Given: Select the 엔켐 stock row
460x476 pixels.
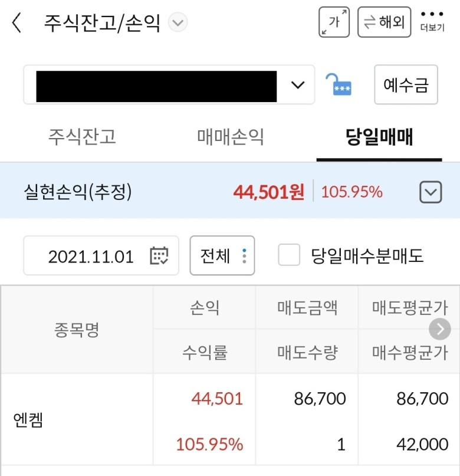Looking at the screenshot, I should (x=230, y=419).
